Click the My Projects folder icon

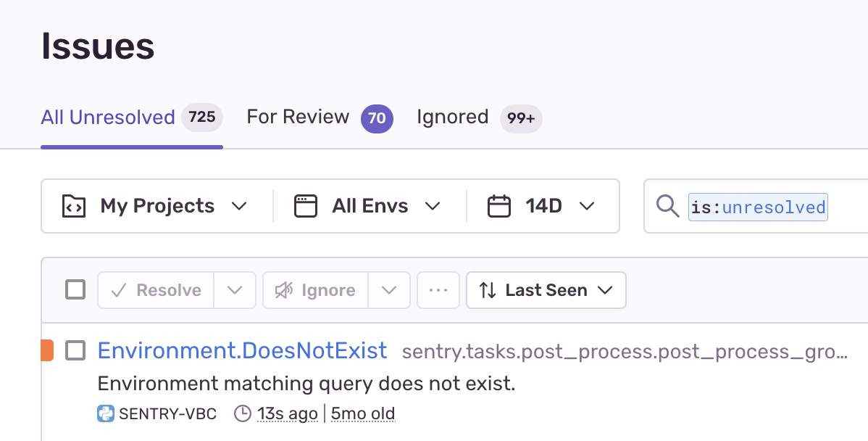(74, 206)
